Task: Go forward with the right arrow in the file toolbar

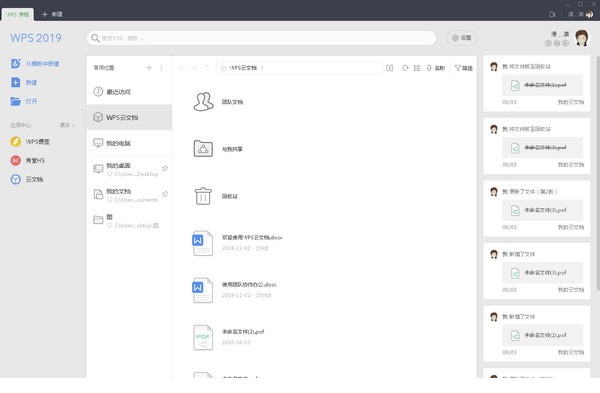Action: pyautogui.click(x=194, y=68)
